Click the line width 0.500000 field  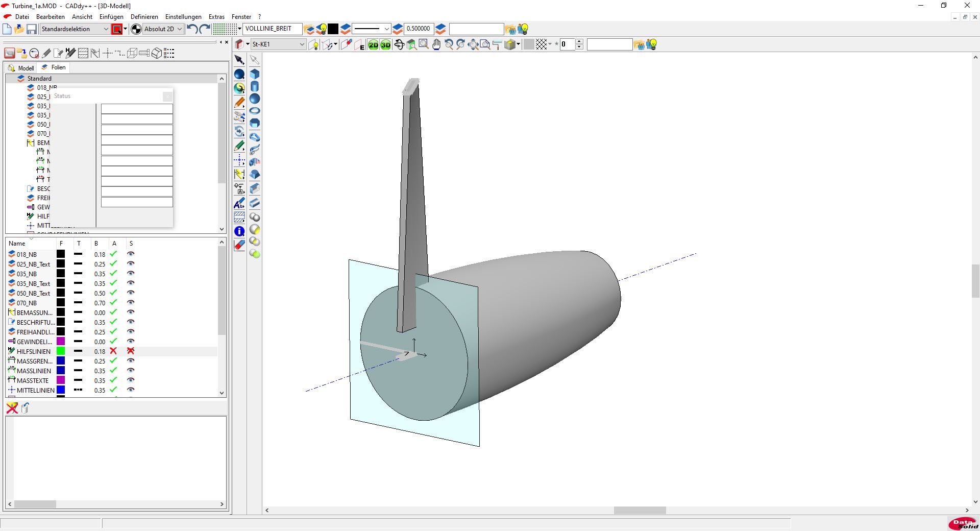419,29
